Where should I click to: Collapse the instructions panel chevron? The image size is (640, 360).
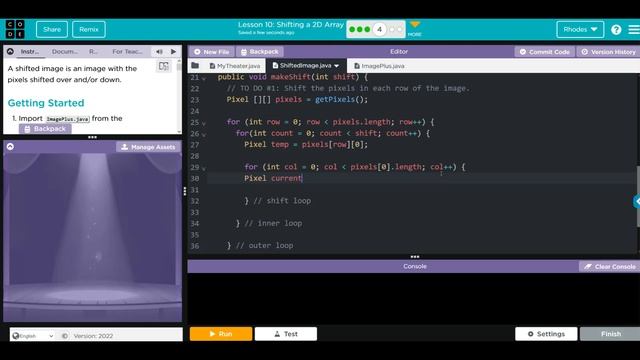coord(10,51)
